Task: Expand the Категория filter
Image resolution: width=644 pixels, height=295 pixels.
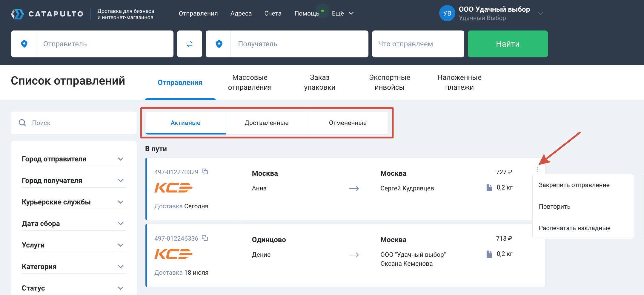Action: click(x=74, y=267)
